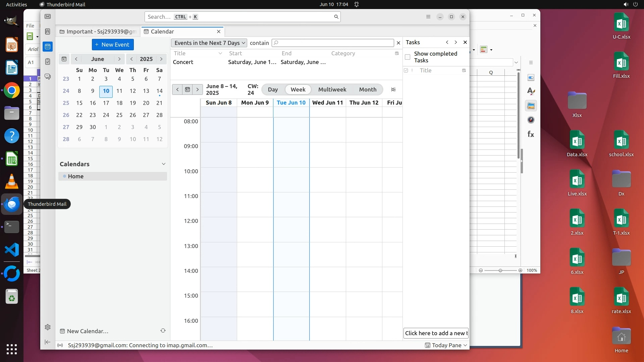Image resolution: width=644 pixels, height=362 pixels.
Task: Open the Address Book space icon
Action: click(x=48, y=32)
